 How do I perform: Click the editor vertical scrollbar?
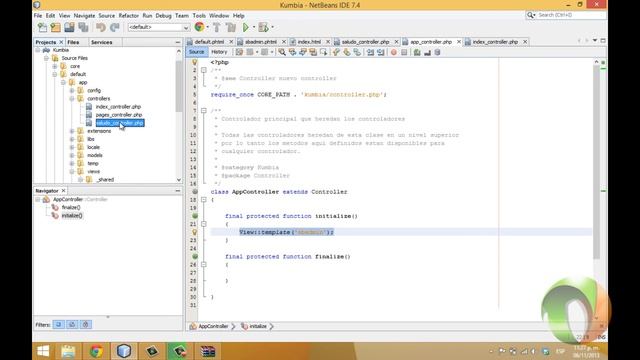[x=596, y=163]
